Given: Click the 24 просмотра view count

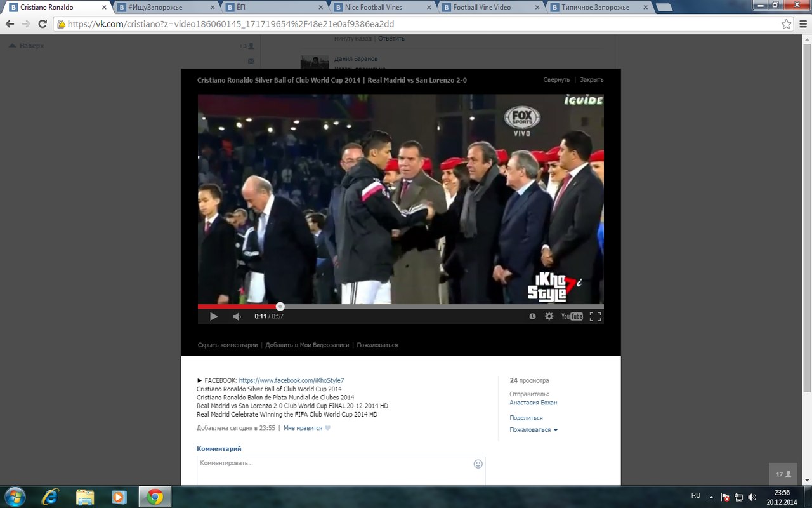Looking at the screenshot, I should pos(529,380).
